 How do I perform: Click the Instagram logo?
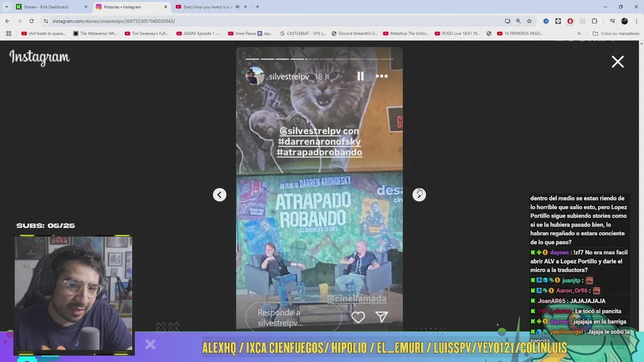[39, 58]
